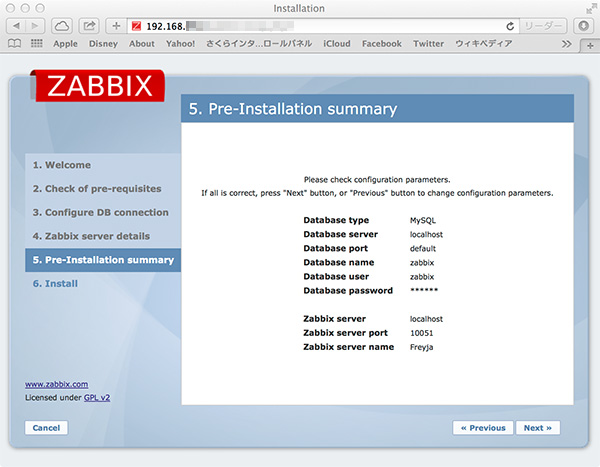
Task: Click the browser back arrow button
Action: [x=17, y=25]
